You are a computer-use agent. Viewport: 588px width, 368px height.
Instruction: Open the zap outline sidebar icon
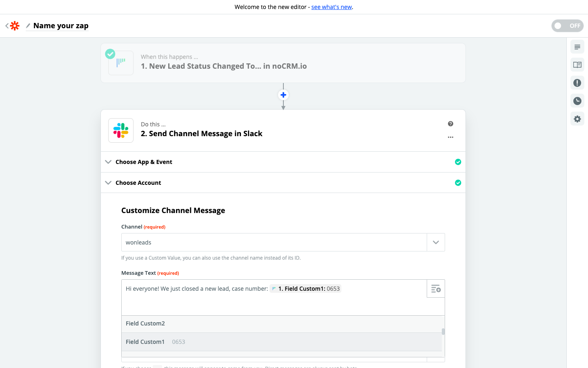577,47
